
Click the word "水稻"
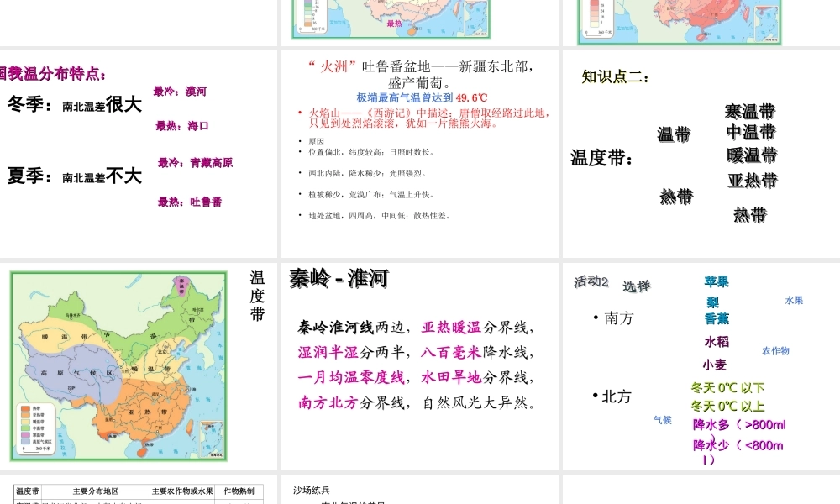[x=717, y=342]
